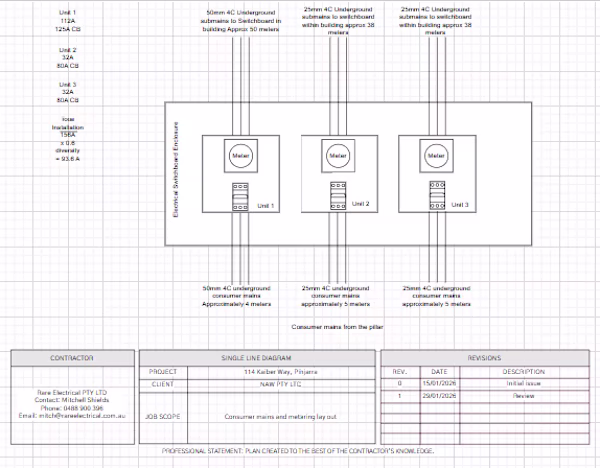Click the 'PROFESSIONAL STATEMENT' footer line
This screenshot has height=468, width=600.
click(x=298, y=451)
